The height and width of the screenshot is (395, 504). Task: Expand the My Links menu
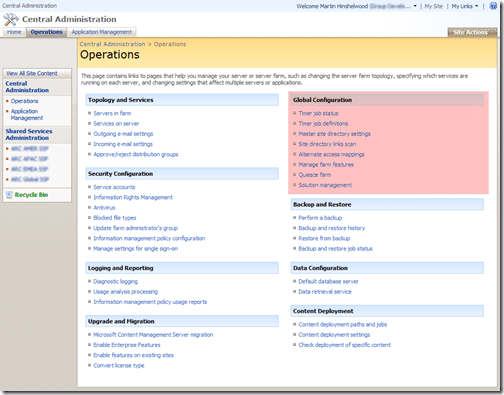coord(465,6)
